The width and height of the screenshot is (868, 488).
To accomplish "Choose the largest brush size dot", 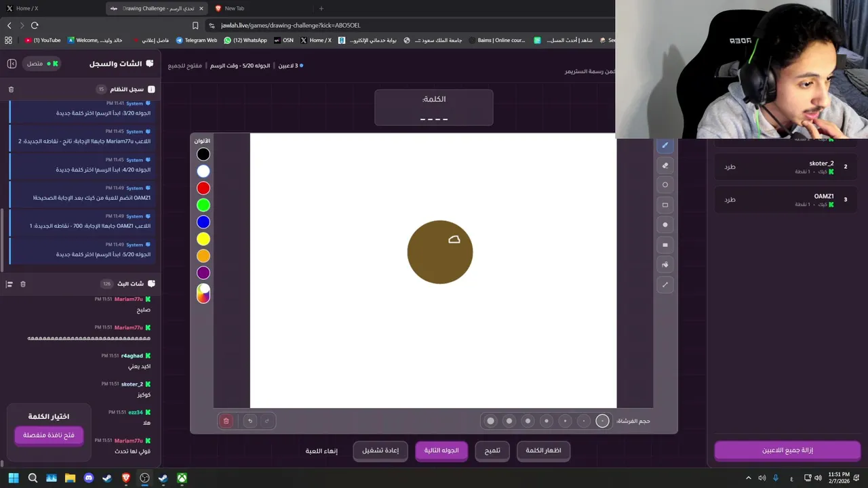I will click(490, 421).
